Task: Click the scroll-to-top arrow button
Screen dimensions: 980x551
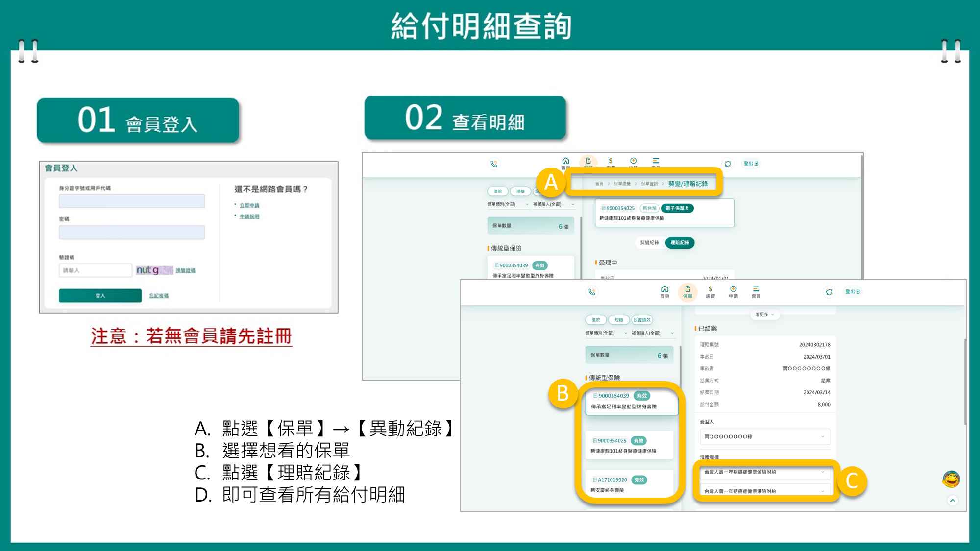Action: (952, 500)
